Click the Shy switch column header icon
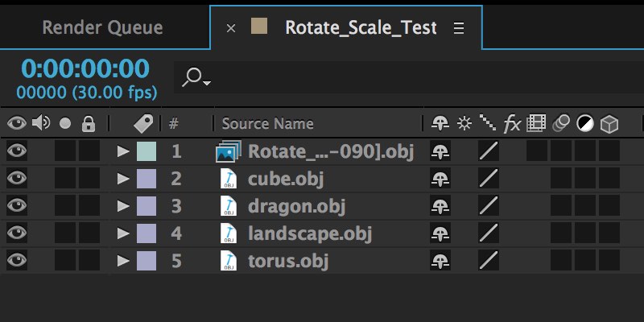Screen dimensions: 644x322 (440, 124)
